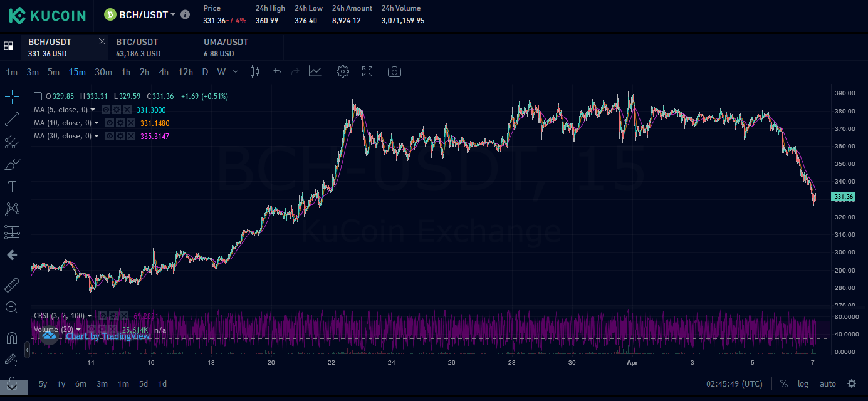Viewport: 868px width, 401px height.
Task: Open MA (5, close, 0) settings gear
Action: [117, 110]
